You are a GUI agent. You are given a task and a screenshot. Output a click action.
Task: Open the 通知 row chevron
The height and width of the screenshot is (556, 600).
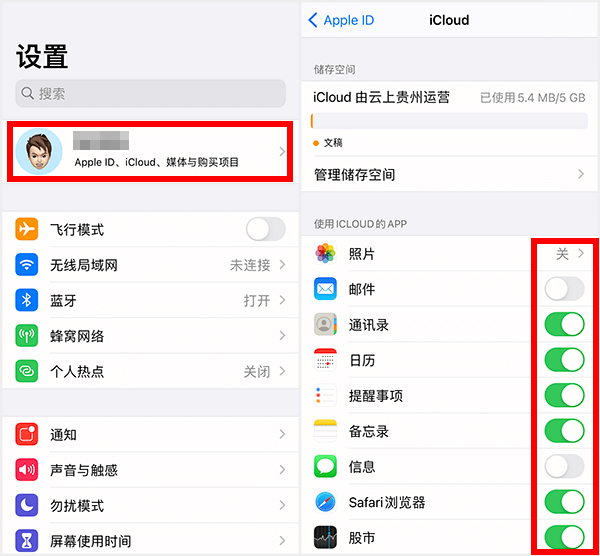pyautogui.click(x=282, y=434)
